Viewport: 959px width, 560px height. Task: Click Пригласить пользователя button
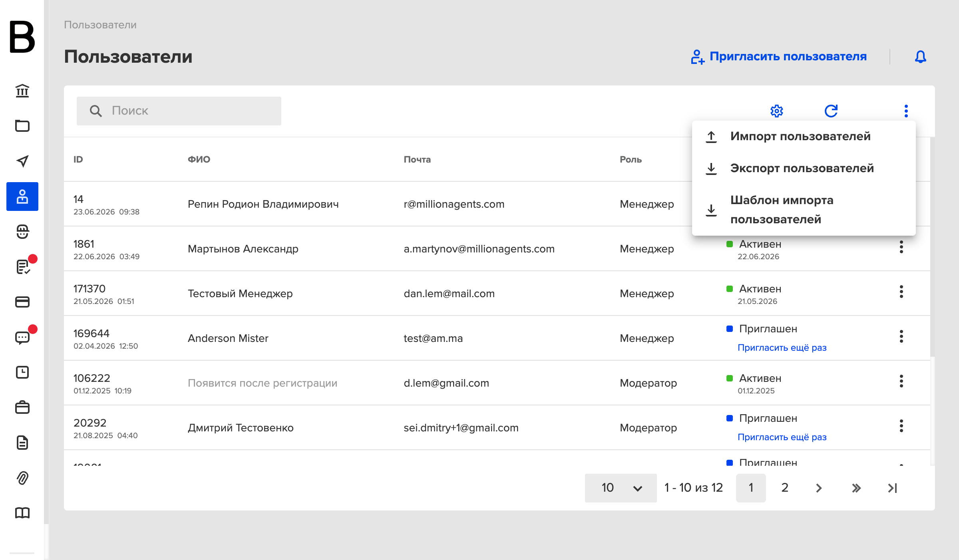(779, 57)
